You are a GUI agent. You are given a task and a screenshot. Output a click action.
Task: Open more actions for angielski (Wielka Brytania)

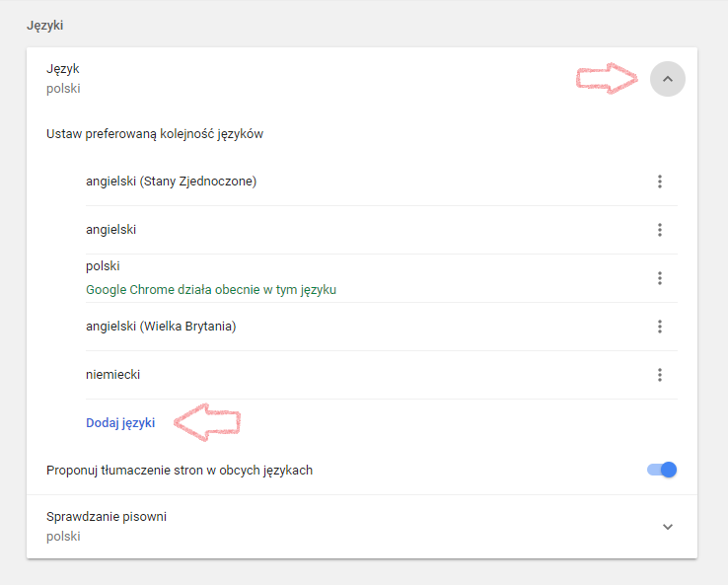659,327
